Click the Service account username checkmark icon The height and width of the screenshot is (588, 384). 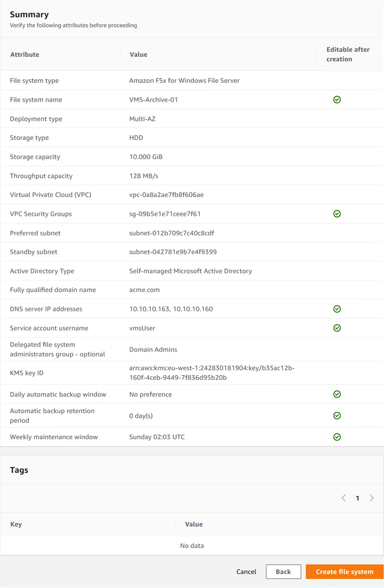tap(337, 328)
